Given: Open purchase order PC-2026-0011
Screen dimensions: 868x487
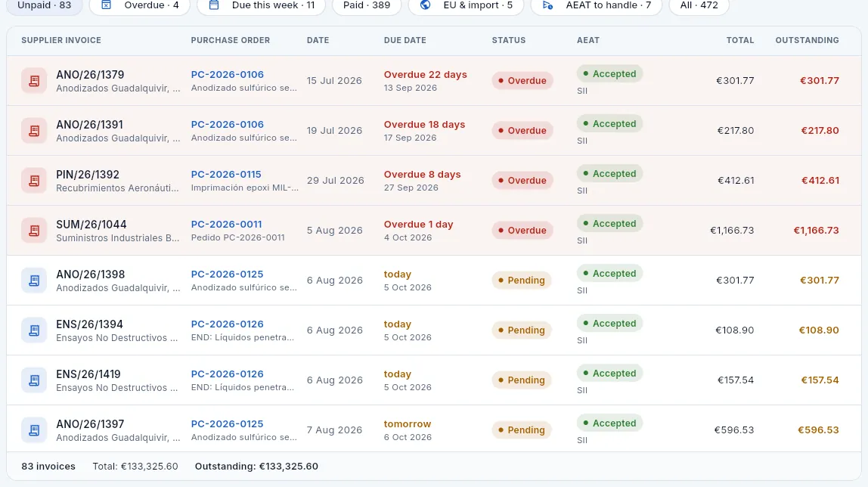Looking at the screenshot, I should click(226, 224).
